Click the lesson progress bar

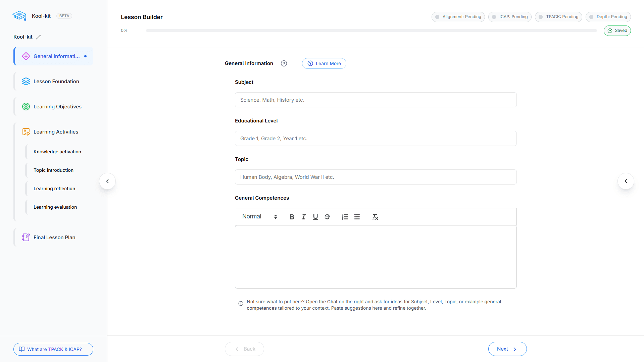[x=371, y=31]
